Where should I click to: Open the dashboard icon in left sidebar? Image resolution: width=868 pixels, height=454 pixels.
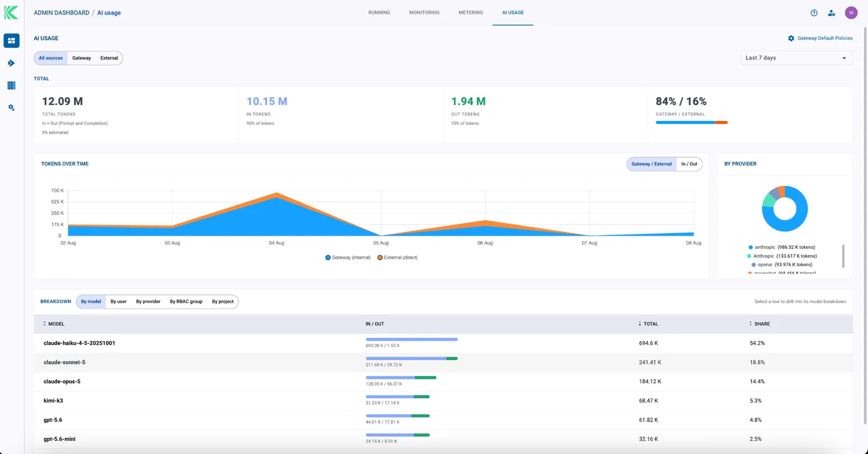point(12,40)
